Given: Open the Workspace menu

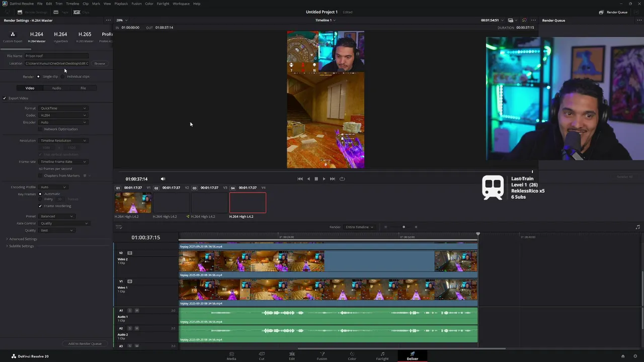Looking at the screenshot, I should tap(181, 4).
